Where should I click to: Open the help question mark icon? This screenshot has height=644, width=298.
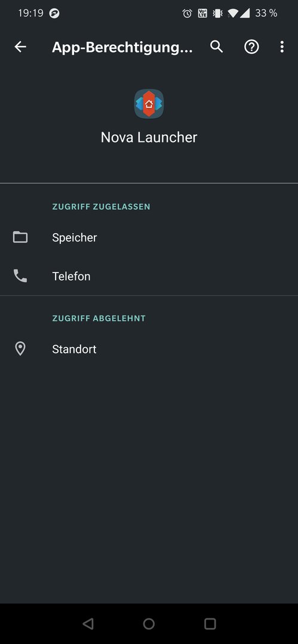[251, 47]
